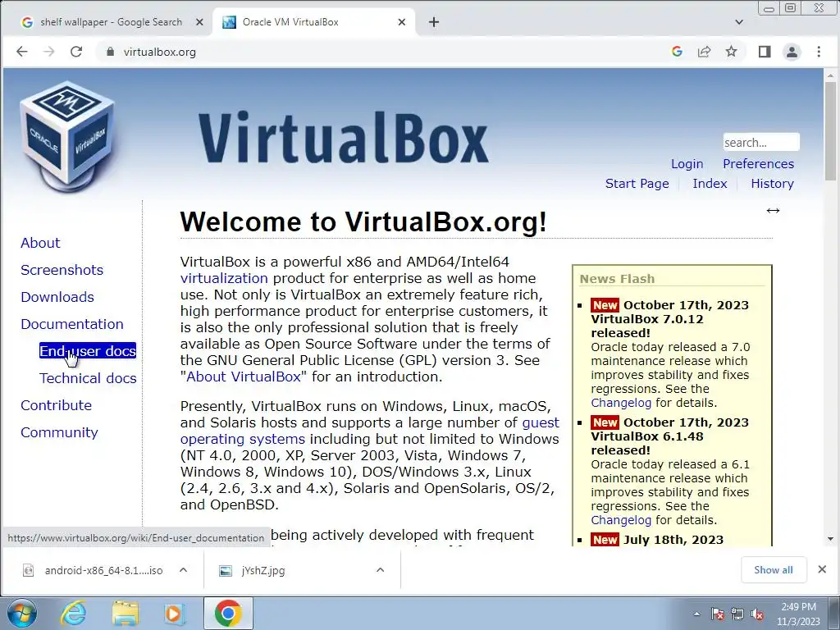The width and height of the screenshot is (840, 630).
Task: Open the Index navigation item
Action: click(710, 184)
